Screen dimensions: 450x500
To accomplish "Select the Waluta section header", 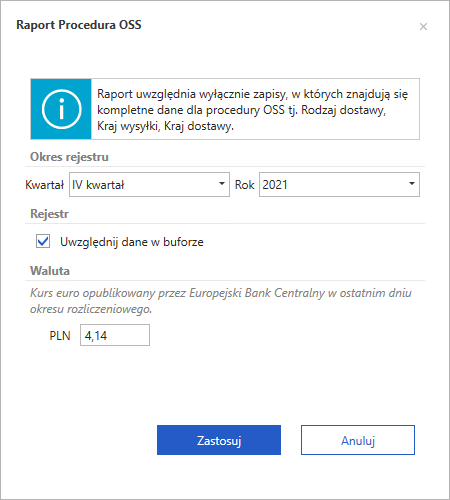I will (50, 271).
